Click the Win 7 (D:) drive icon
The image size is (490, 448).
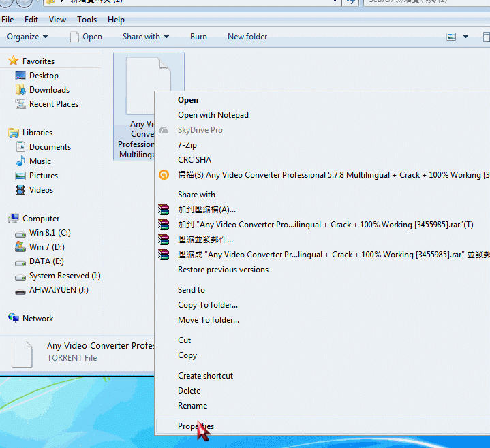[x=20, y=247]
